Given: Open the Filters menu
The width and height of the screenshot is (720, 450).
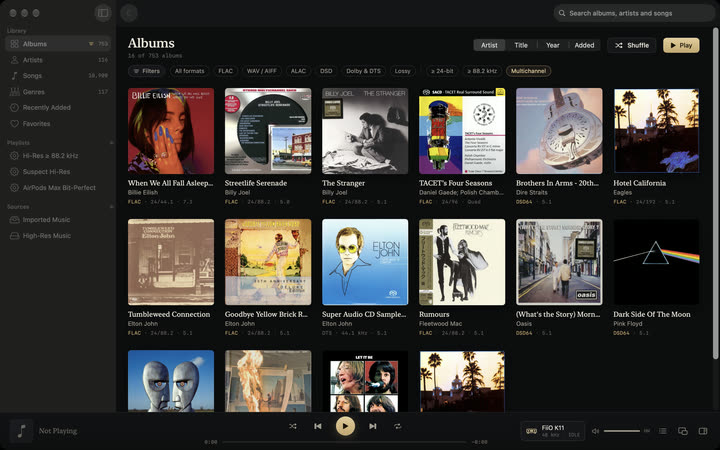Looking at the screenshot, I should (146, 71).
